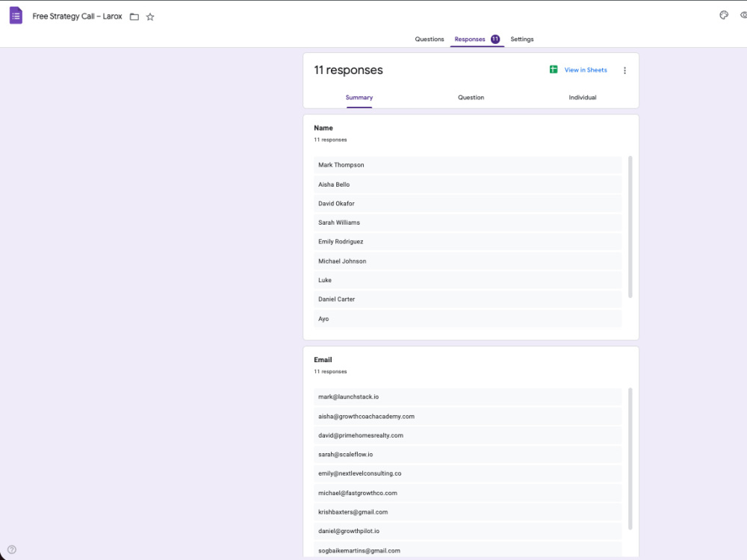The height and width of the screenshot is (560, 747).
Task: Switch to the Question view tab
Action: (x=471, y=97)
